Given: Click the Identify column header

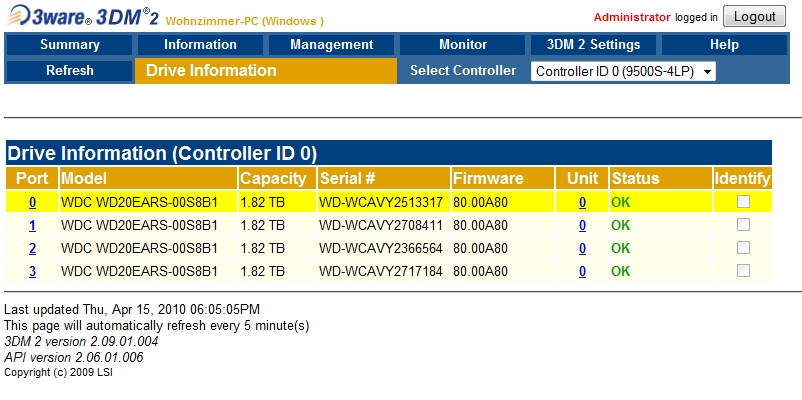Looking at the screenshot, I should [x=742, y=178].
